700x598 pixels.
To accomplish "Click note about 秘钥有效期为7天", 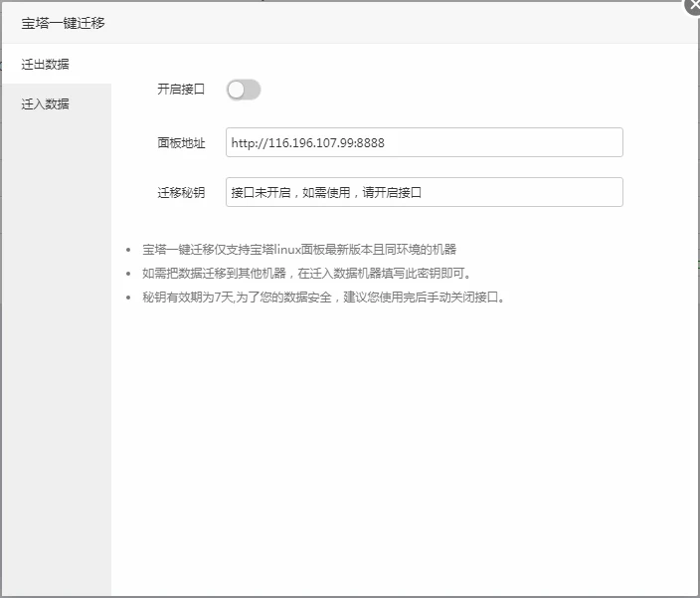I will (324, 297).
